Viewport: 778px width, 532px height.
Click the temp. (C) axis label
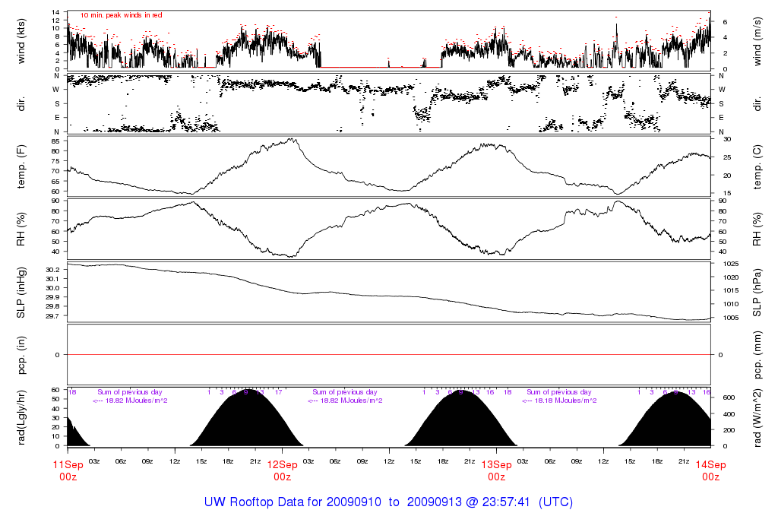coord(757,166)
